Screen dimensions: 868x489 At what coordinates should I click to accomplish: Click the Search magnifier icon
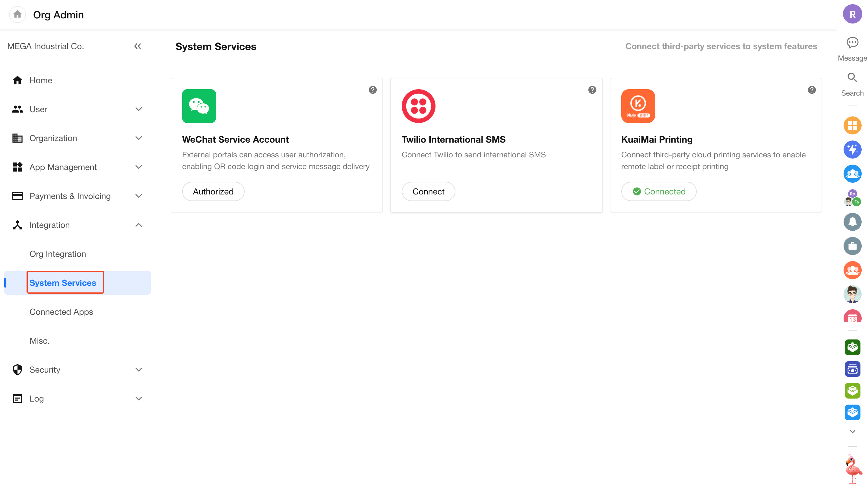852,78
